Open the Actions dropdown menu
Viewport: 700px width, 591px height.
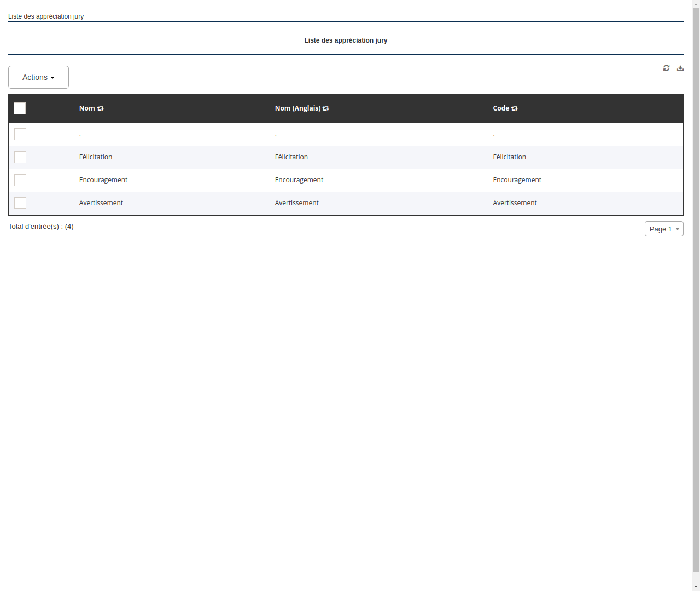pyautogui.click(x=38, y=77)
